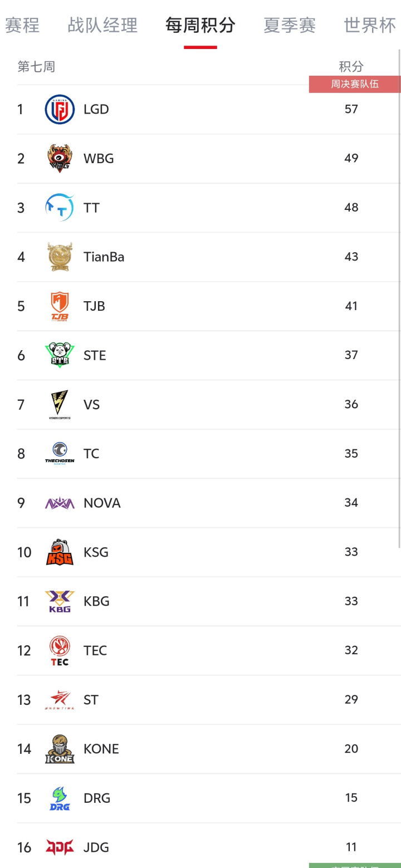The image size is (401, 868).
Task: Open the 战队经理 tab
Action: (x=102, y=25)
